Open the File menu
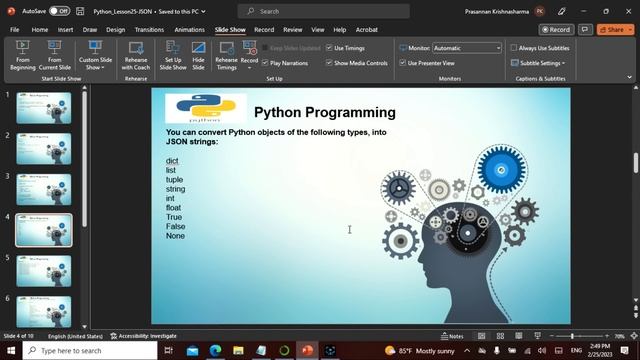Image resolution: width=640 pixels, height=360 pixels. click(15, 30)
